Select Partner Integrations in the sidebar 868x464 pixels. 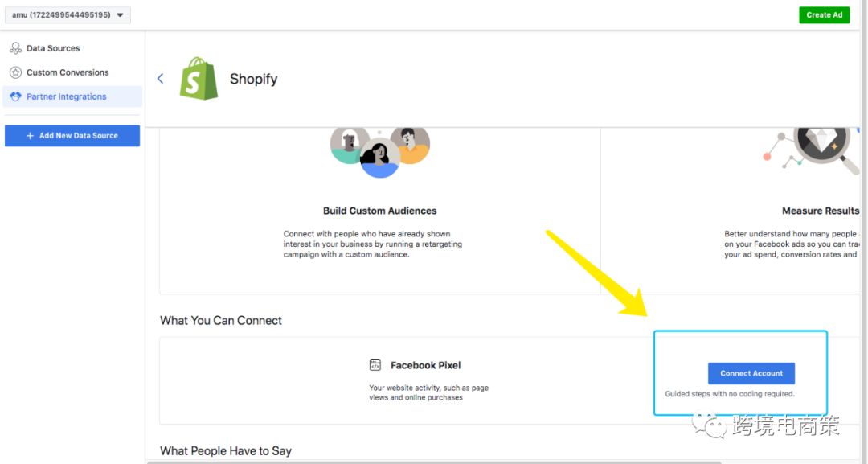tap(72, 96)
